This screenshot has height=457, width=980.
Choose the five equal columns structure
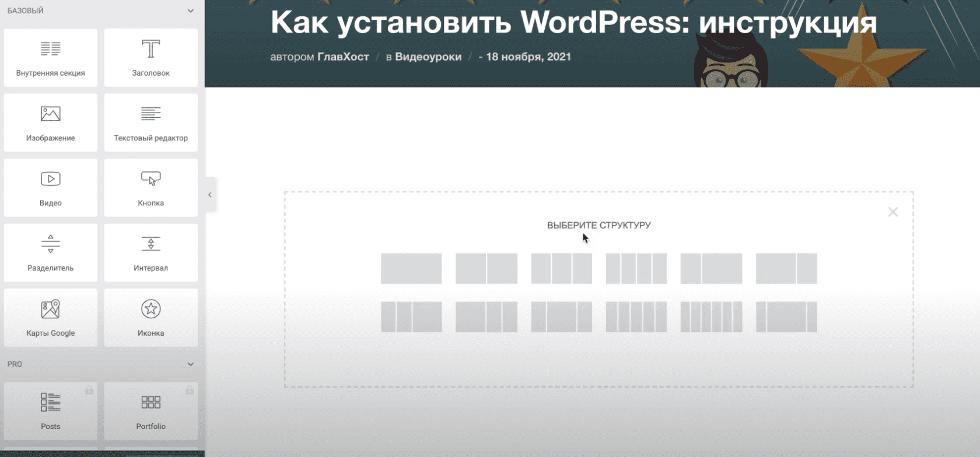click(x=636, y=317)
